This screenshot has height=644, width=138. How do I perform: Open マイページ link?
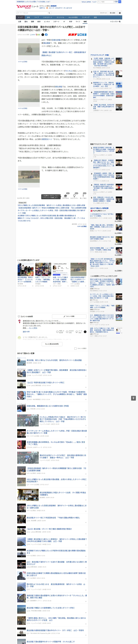click(x=103, y=13)
